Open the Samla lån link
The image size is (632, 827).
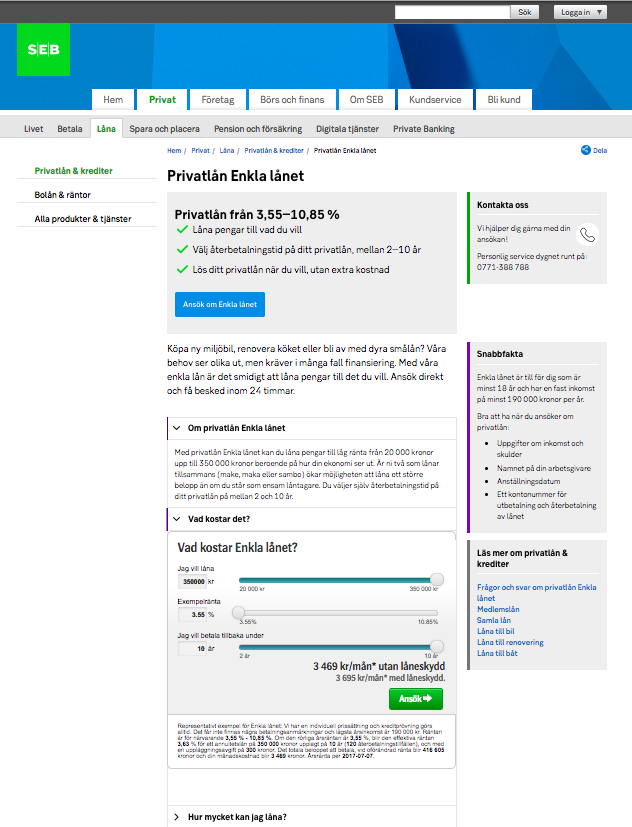click(494, 620)
